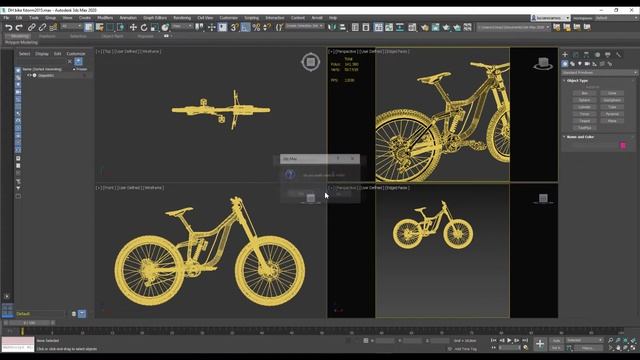Open the Create command panel tab
640x360 pixels.
tap(565, 54)
